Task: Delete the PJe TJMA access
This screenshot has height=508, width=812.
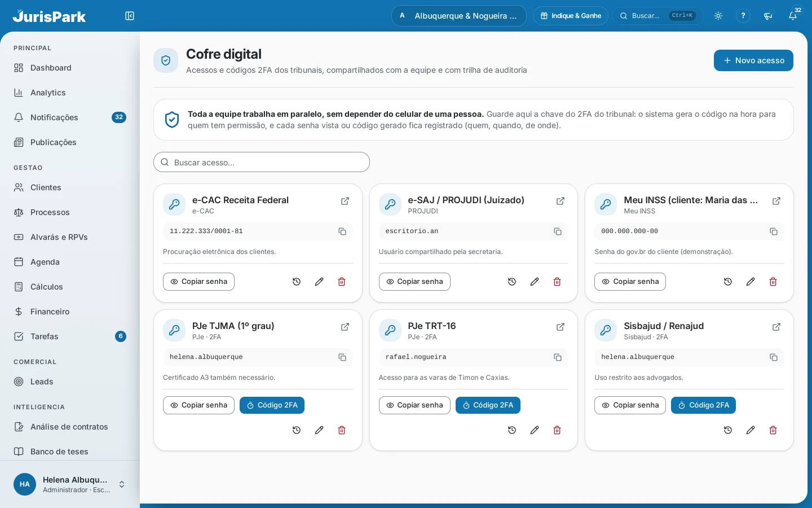Action: [342, 430]
